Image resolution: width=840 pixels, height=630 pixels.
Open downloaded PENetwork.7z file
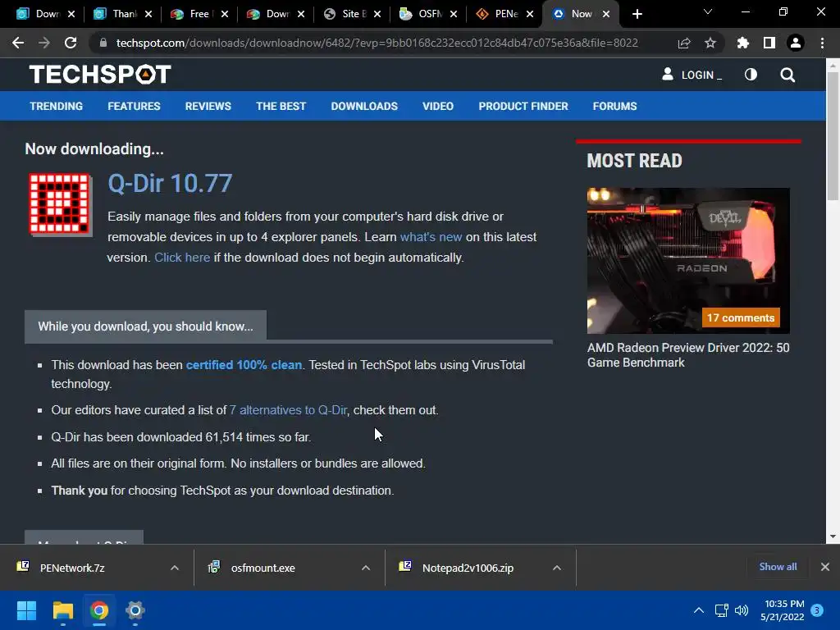click(72, 568)
